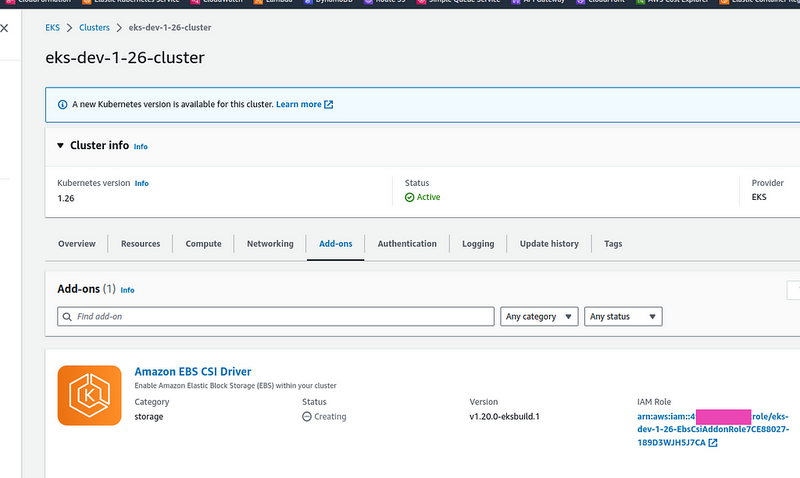Switch to the Overview tab
Image resolution: width=800 pixels, height=478 pixels.
tap(77, 243)
